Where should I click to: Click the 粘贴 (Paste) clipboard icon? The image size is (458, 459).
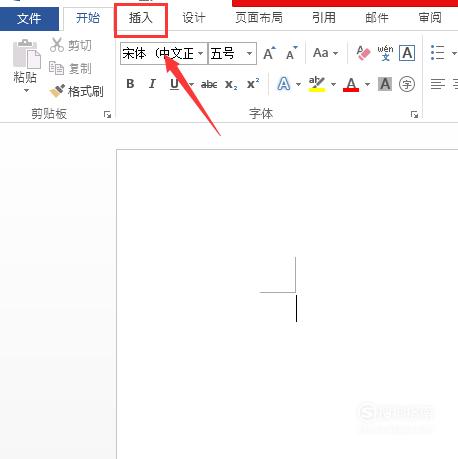click(26, 54)
